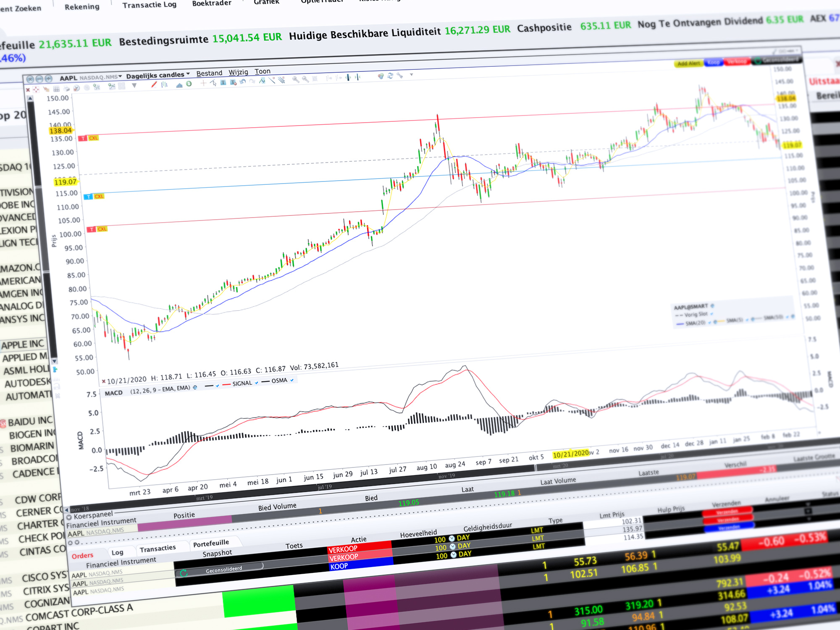This screenshot has width=840, height=630.
Task: Select APPLE INC in the watchlist
Action: point(23,344)
